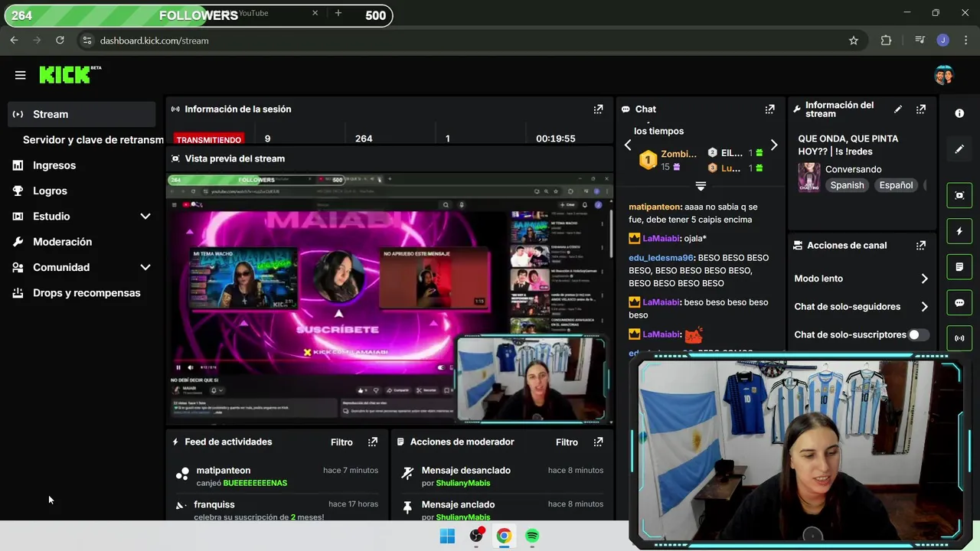Click the info icon in right rail
Viewport: 980px width, 551px height.
(959, 113)
